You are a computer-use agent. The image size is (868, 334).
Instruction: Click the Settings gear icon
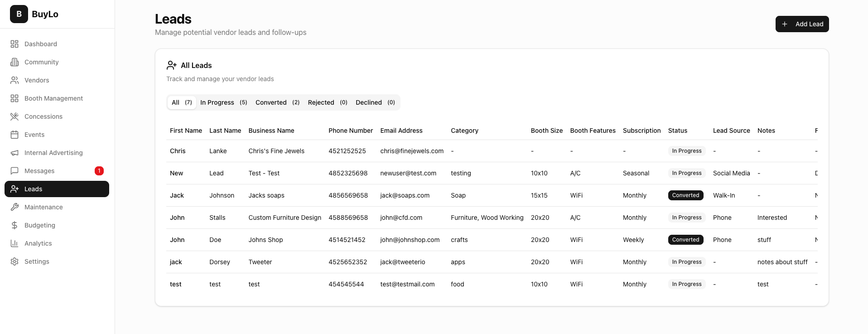[x=14, y=261]
